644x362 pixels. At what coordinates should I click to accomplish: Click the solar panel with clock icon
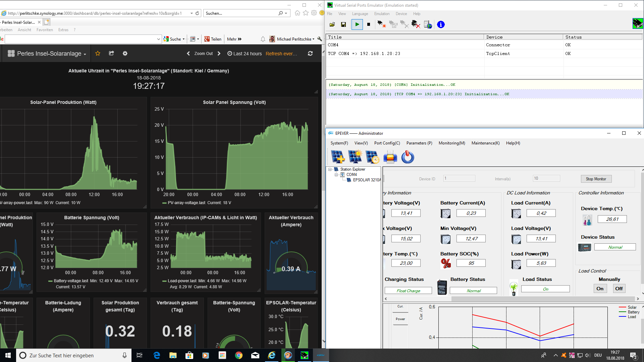pyautogui.click(x=372, y=157)
